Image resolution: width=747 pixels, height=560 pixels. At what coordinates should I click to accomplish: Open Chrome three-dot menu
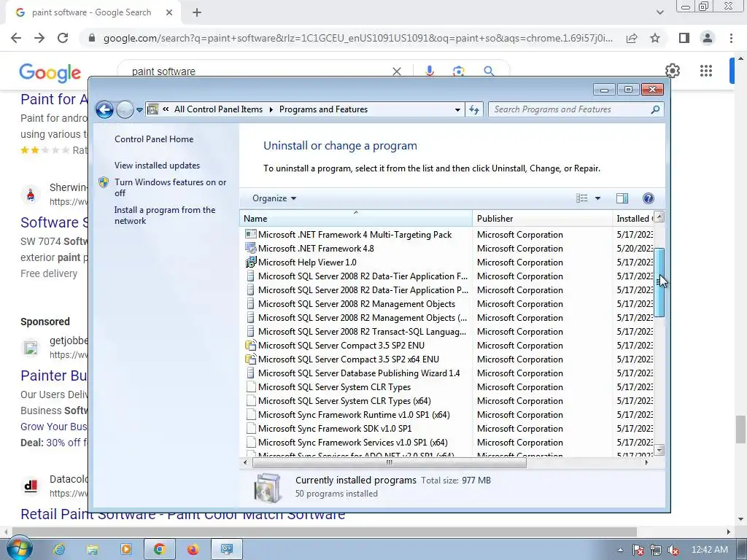[731, 38]
